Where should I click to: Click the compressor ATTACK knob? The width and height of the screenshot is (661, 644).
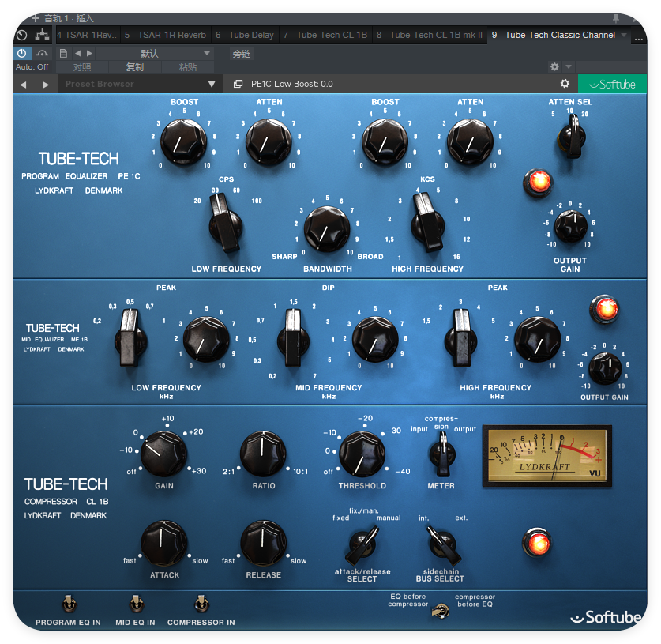coord(163,543)
